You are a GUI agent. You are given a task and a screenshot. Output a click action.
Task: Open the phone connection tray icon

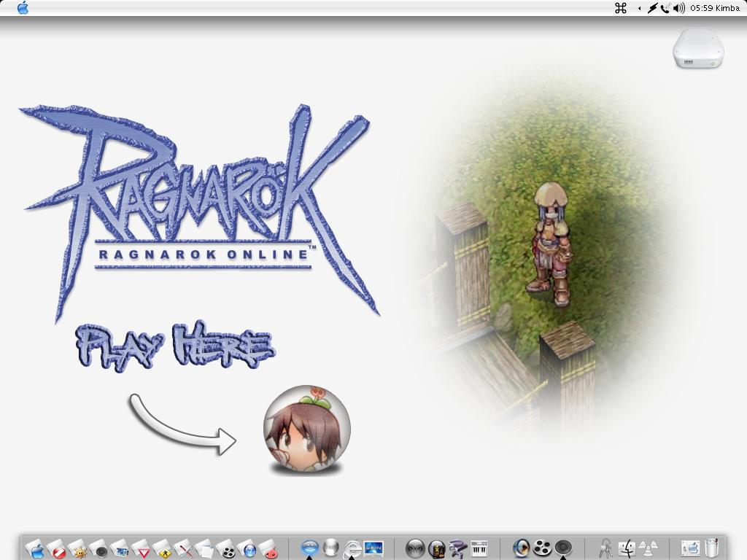(x=665, y=8)
